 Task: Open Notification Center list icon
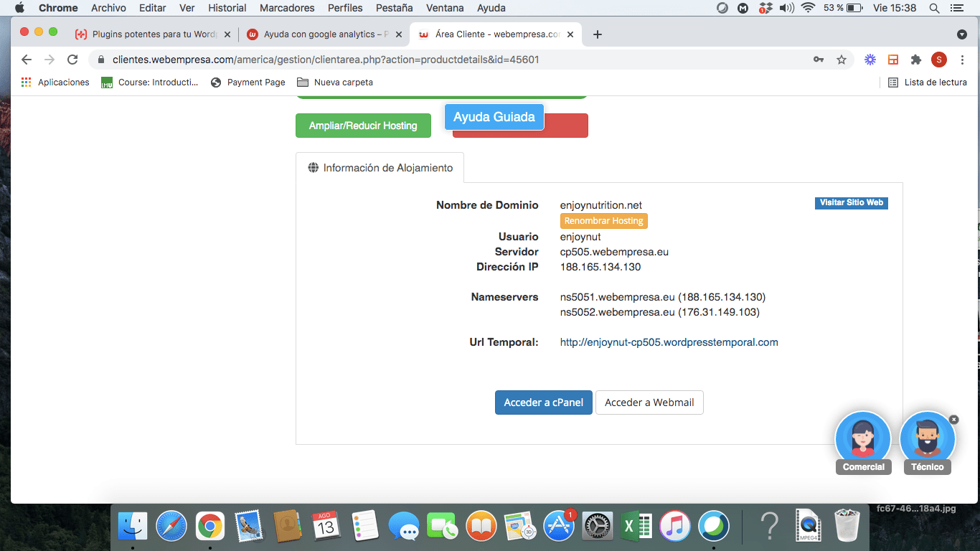pyautogui.click(x=956, y=8)
